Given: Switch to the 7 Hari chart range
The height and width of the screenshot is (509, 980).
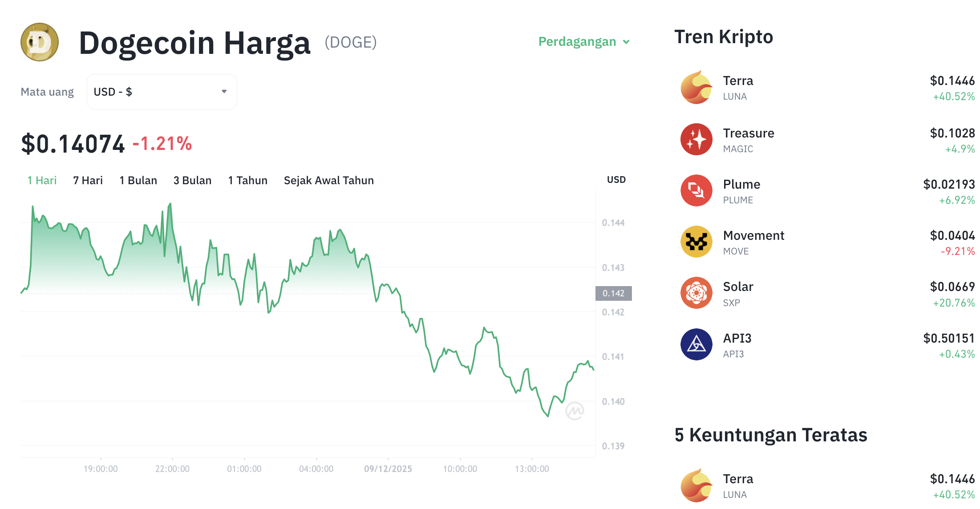Looking at the screenshot, I should [x=88, y=180].
